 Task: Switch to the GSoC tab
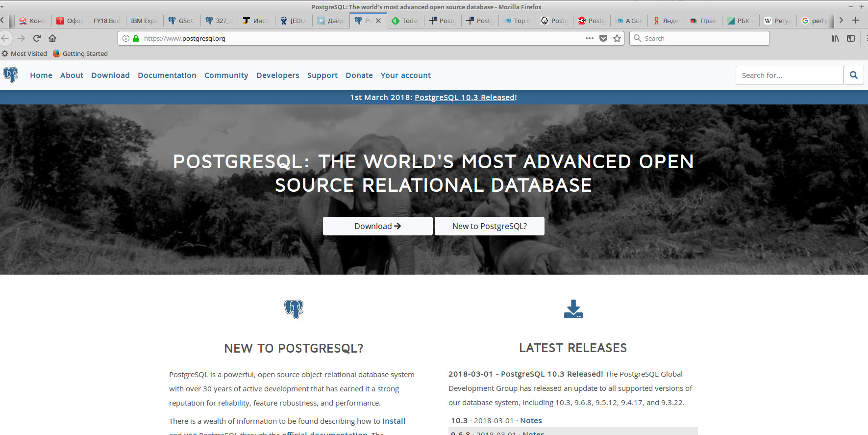click(182, 21)
